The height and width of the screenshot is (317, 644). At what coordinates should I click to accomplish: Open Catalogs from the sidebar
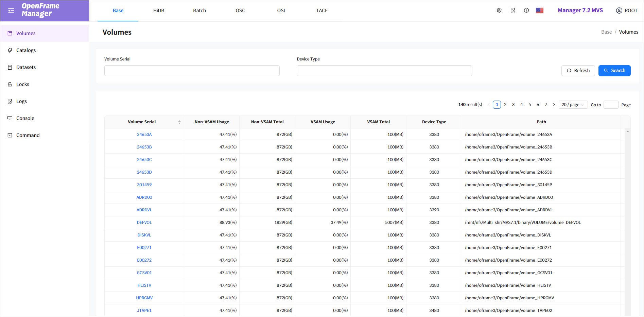pos(26,50)
